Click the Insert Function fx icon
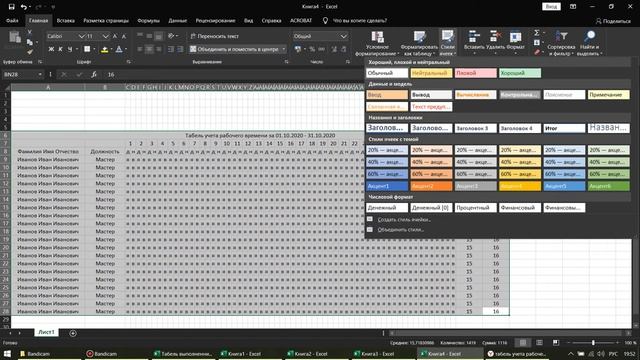 click(94, 74)
